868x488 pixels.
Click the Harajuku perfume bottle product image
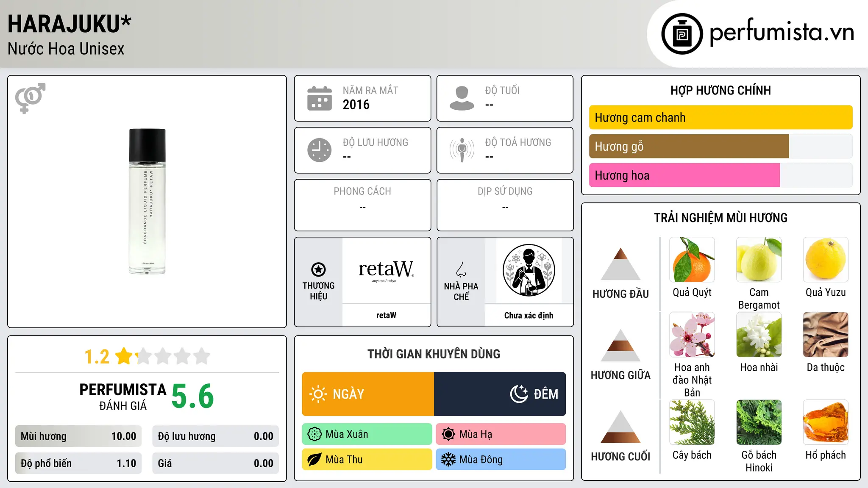tap(147, 201)
